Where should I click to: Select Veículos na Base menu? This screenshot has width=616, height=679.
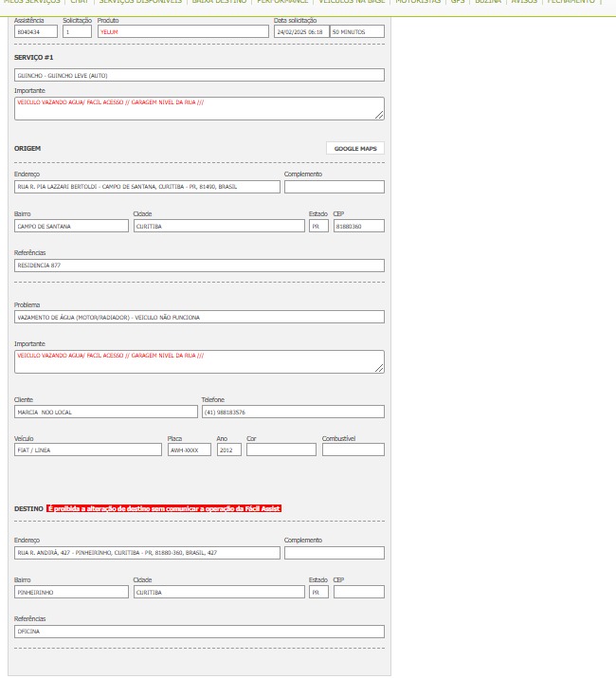click(x=352, y=2)
